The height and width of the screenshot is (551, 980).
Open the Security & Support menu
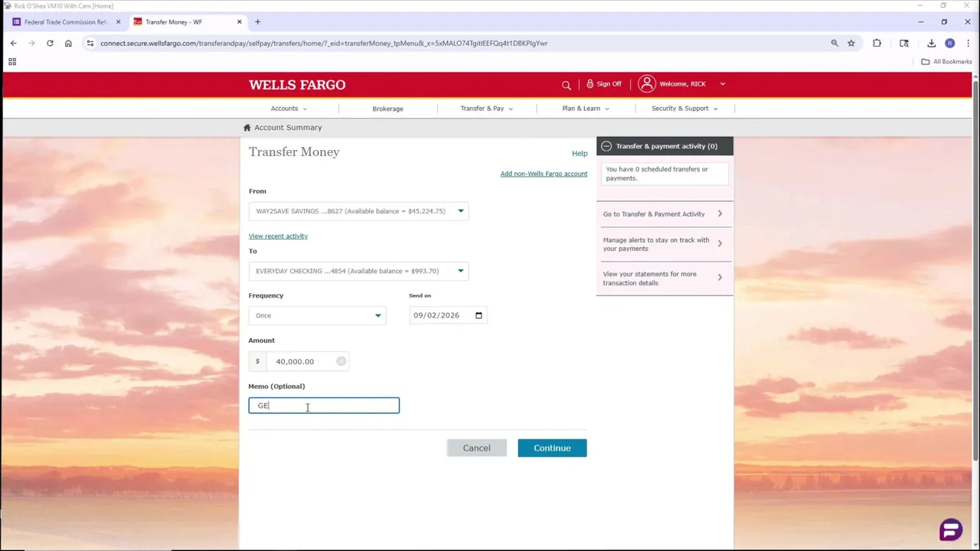[x=684, y=109]
